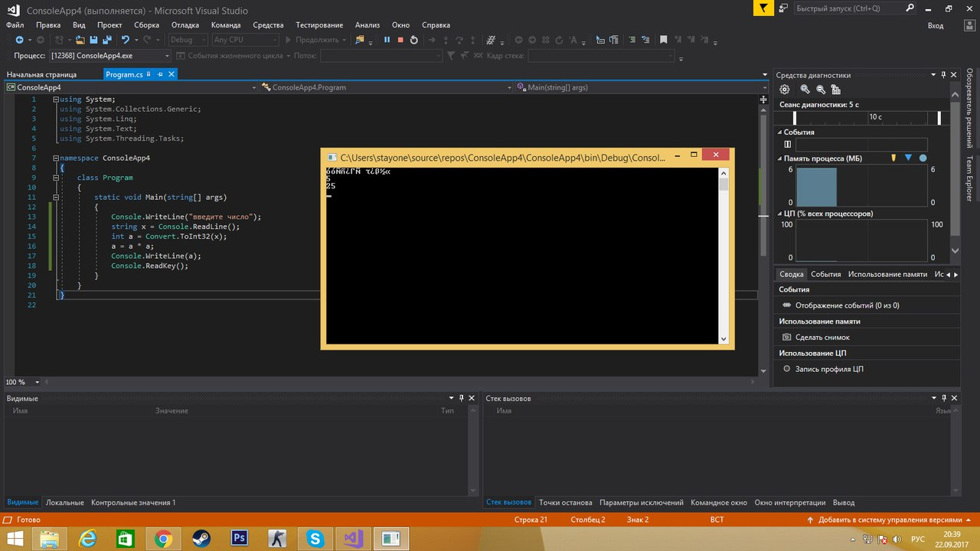Image resolution: width=980 pixels, height=551 pixels.
Task: Close the Program.cs tab
Action: pos(171,74)
